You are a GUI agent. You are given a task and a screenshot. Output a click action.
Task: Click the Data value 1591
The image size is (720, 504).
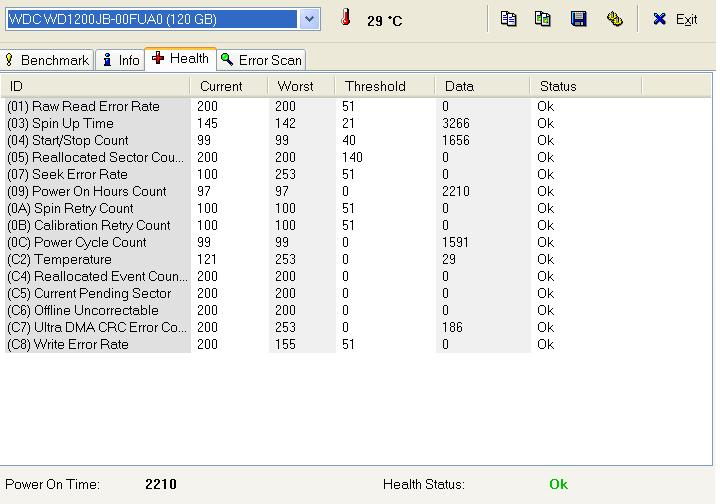coord(455,242)
